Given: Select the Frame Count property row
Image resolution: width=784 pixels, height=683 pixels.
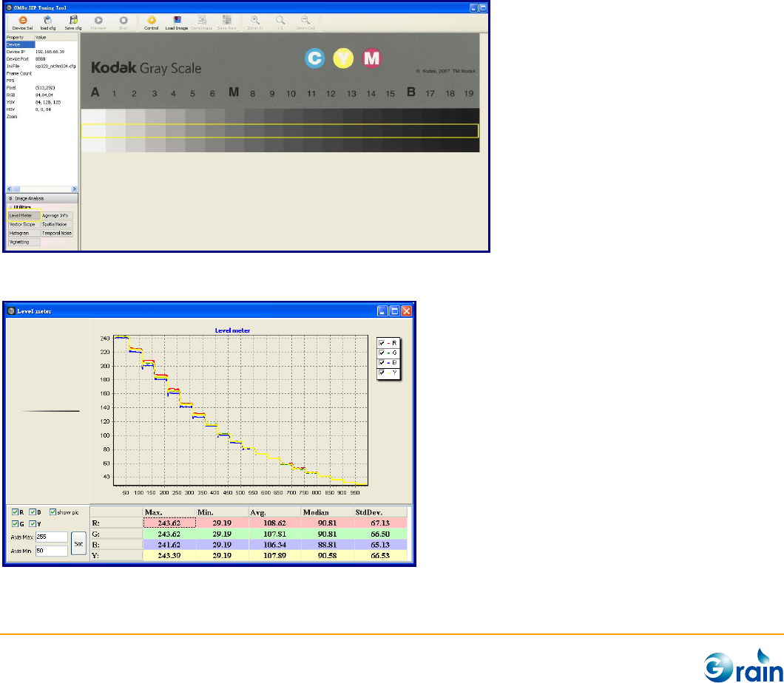Looking at the screenshot, I should point(41,73).
